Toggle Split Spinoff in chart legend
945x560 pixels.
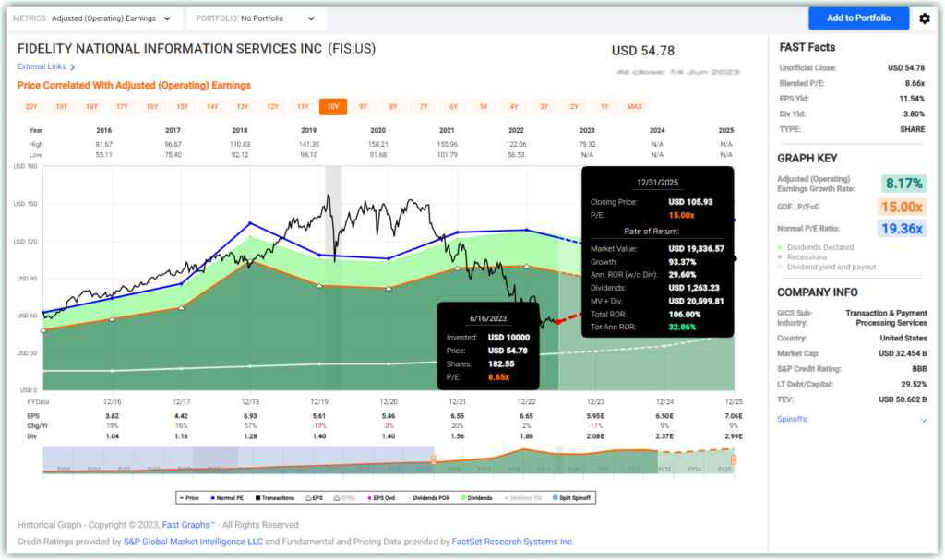[x=571, y=498]
